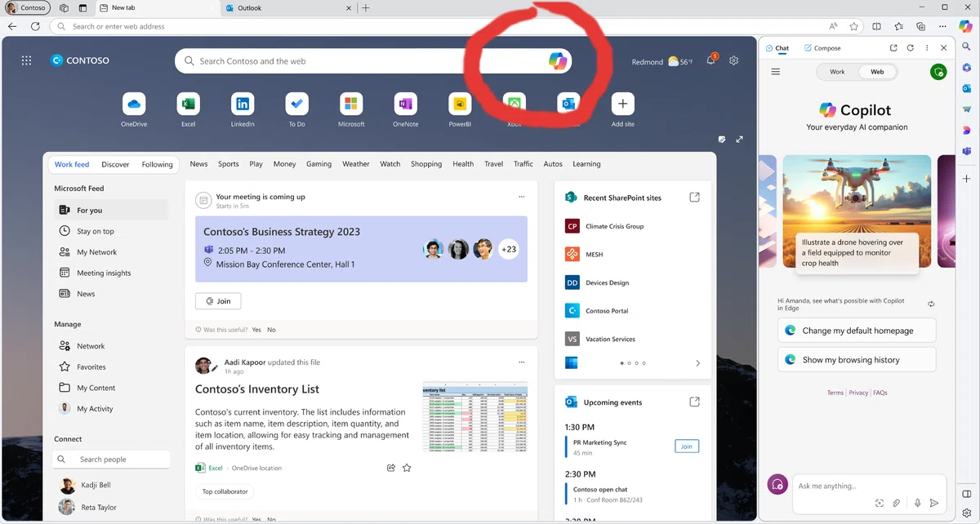Use the microphone in Copilot chat
Screen dimensions: 980x524
coord(918,504)
